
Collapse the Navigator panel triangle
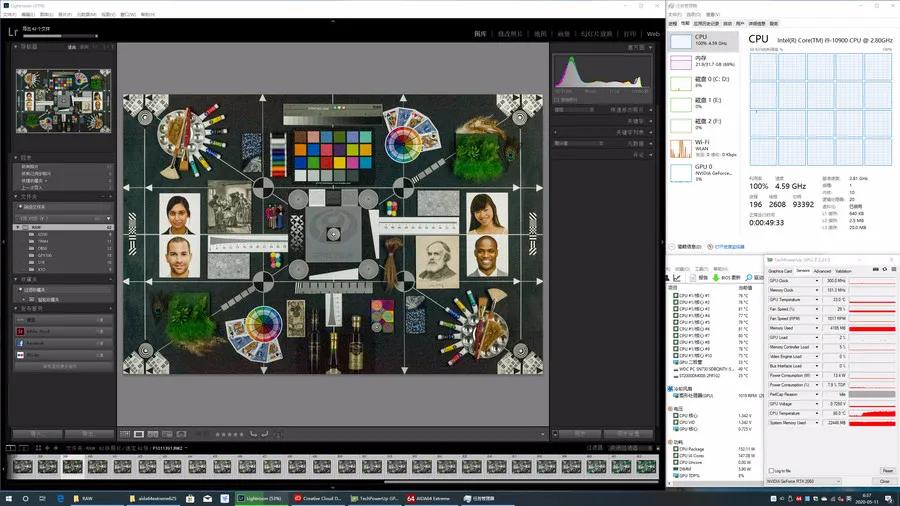point(16,47)
